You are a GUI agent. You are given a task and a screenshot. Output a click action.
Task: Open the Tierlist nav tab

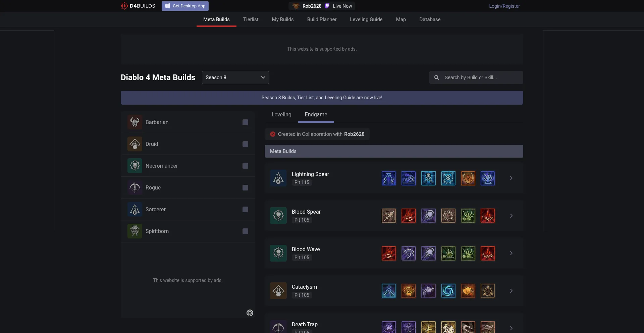click(x=251, y=19)
